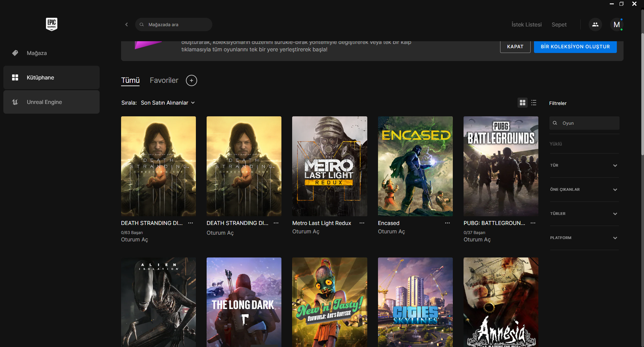Open the M profile avatar menu
The width and height of the screenshot is (644, 347).
pyautogui.click(x=616, y=24)
